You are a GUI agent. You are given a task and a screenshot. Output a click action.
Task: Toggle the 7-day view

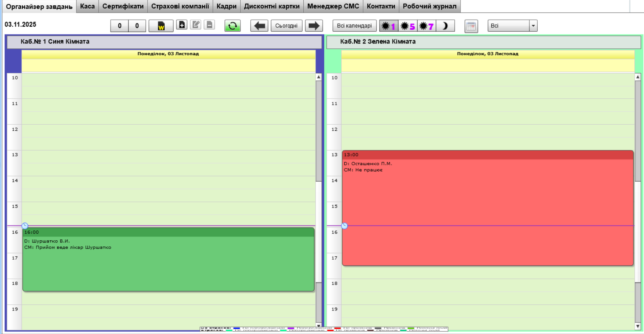pos(426,26)
